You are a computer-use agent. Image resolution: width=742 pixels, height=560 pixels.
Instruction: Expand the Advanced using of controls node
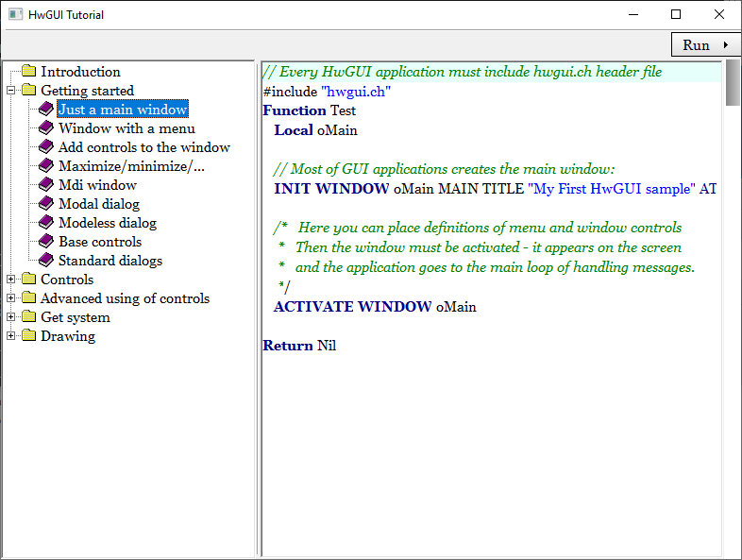point(11,298)
